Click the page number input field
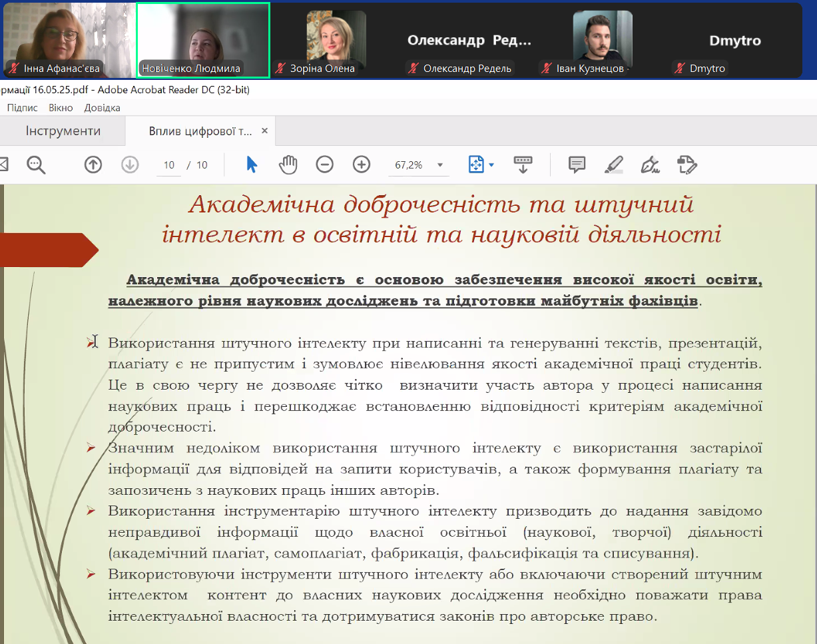This screenshot has height=644, width=817. 169,165
